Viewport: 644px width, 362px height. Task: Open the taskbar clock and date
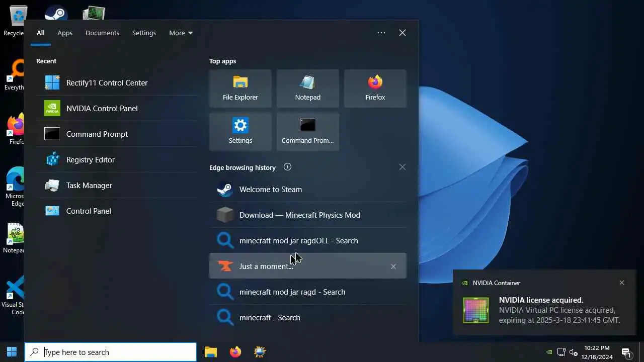tap(598, 352)
